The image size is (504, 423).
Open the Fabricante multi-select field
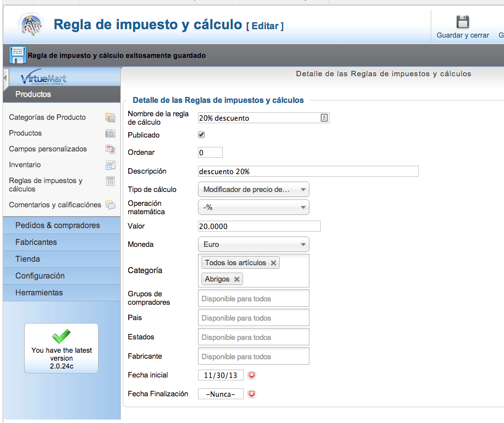pos(253,356)
